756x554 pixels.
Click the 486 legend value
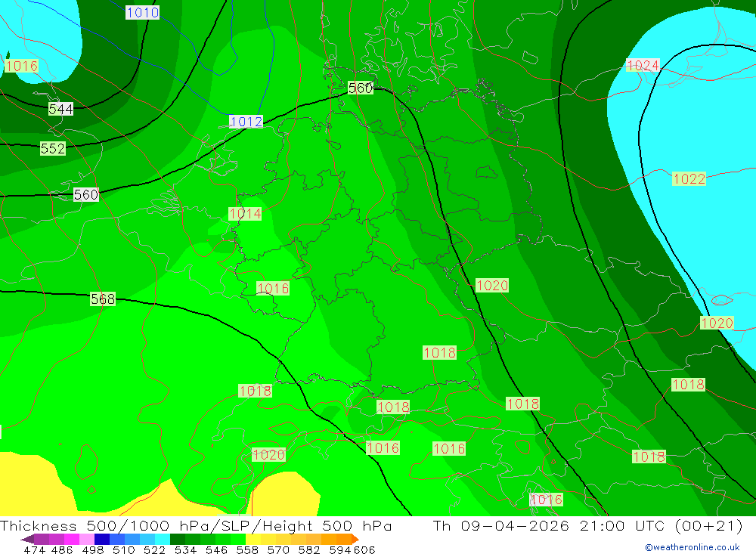tap(61, 550)
